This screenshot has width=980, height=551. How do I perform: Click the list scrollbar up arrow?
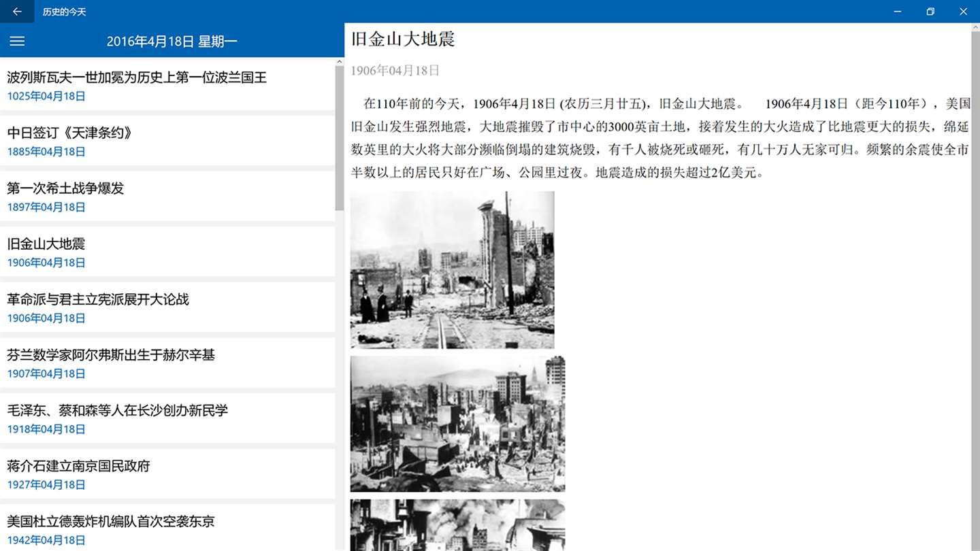point(340,62)
